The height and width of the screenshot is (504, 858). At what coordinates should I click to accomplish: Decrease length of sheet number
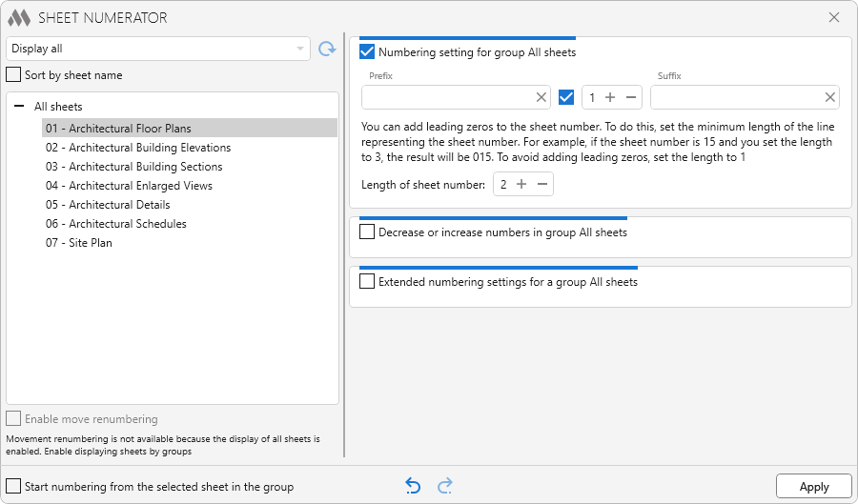click(541, 185)
